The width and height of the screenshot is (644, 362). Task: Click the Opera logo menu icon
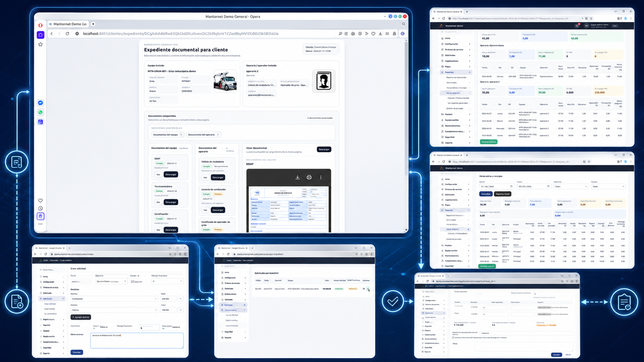click(40, 25)
